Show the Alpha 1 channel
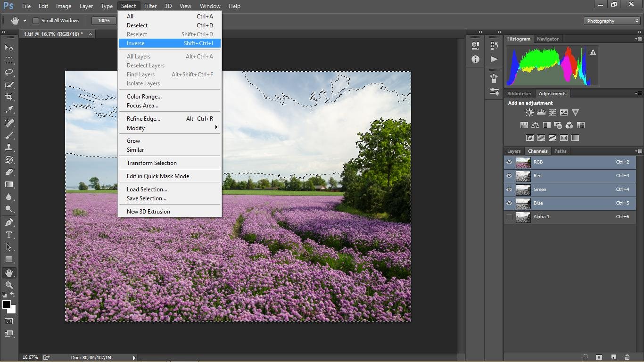 509,217
